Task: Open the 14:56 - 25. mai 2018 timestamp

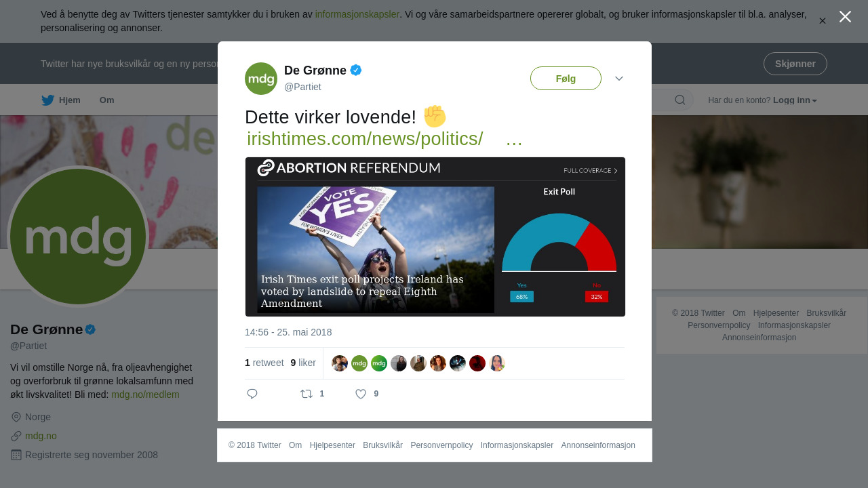Action: (288, 332)
